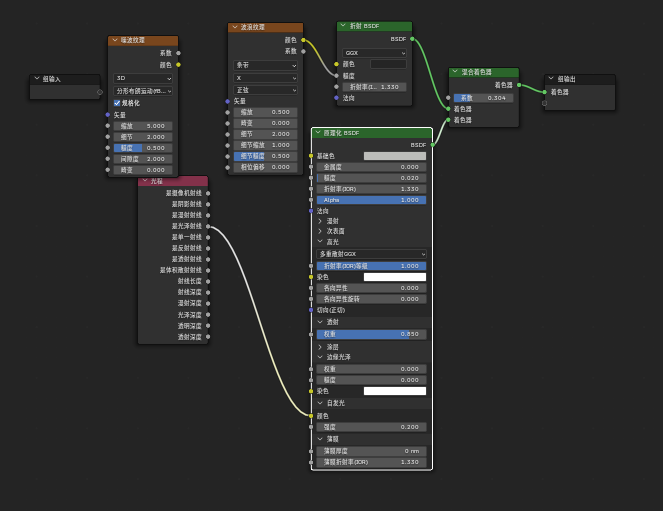Open the 分形布朗运动 type dropdown in 噪波纹理
The height and width of the screenshot is (511, 663).
click(143, 91)
